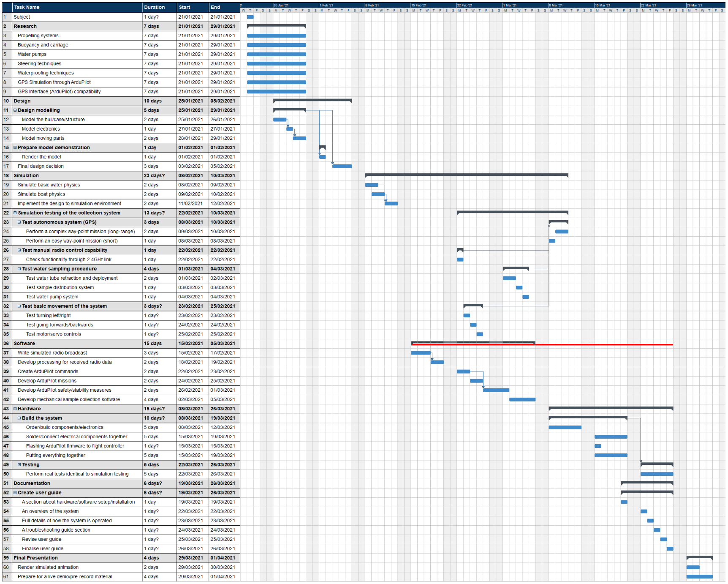Select row number 18 header

pyautogui.click(x=7, y=175)
